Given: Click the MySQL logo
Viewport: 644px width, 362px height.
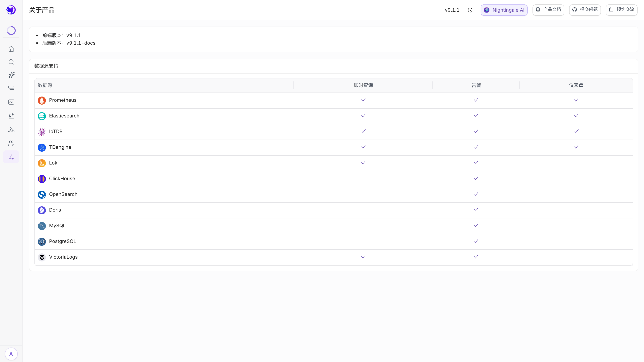Looking at the screenshot, I should click(42, 226).
